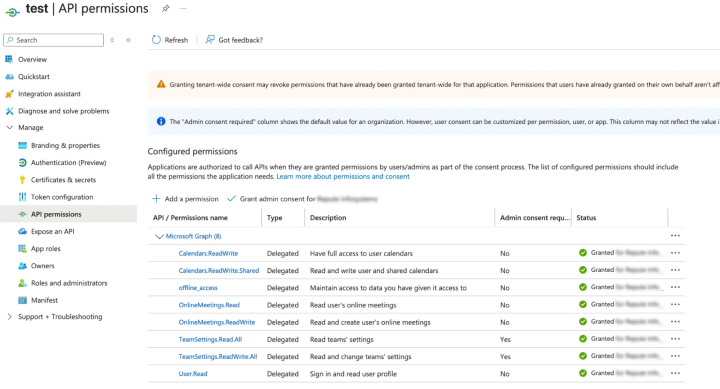Focus the sidebar Search field
Screen dimensions: 720x389
point(53,40)
